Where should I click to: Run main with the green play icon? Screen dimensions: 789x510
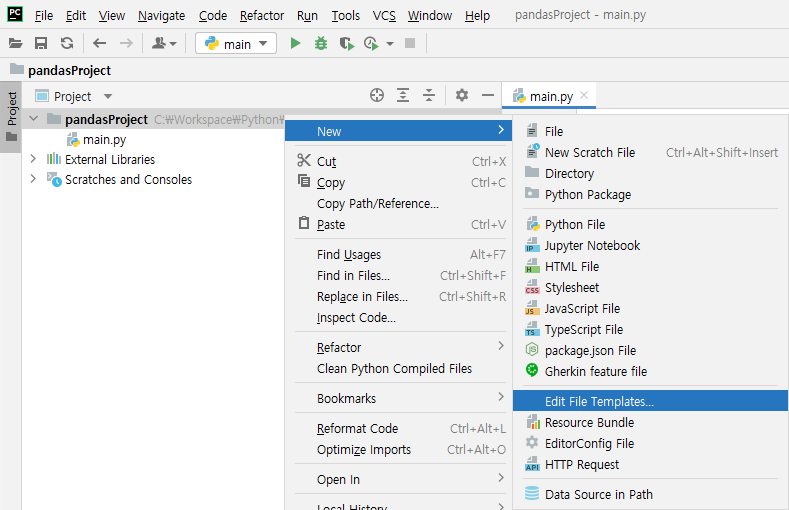click(x=295, y=44)
